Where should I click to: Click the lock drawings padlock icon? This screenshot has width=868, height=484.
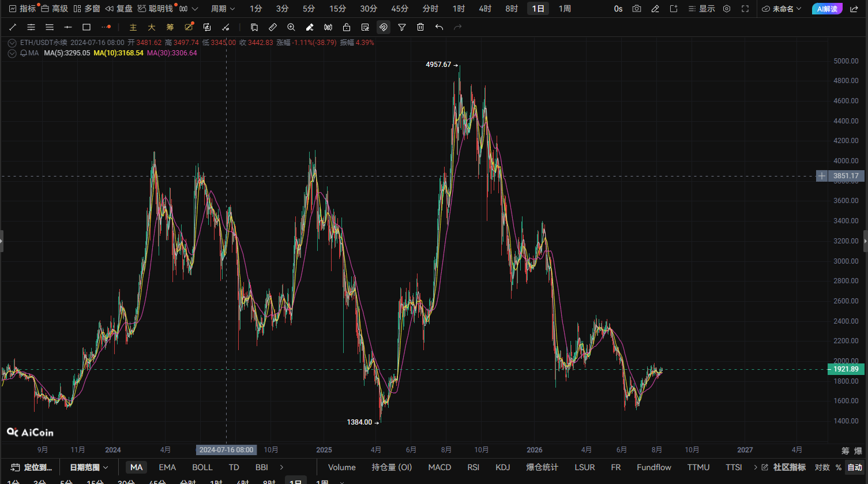(x=347, y=27)
